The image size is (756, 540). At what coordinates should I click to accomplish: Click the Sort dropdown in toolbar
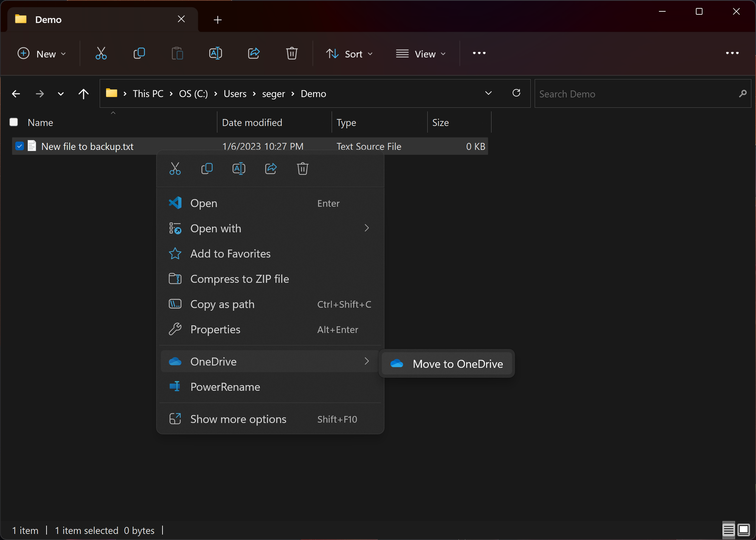(x=350, y=54)
